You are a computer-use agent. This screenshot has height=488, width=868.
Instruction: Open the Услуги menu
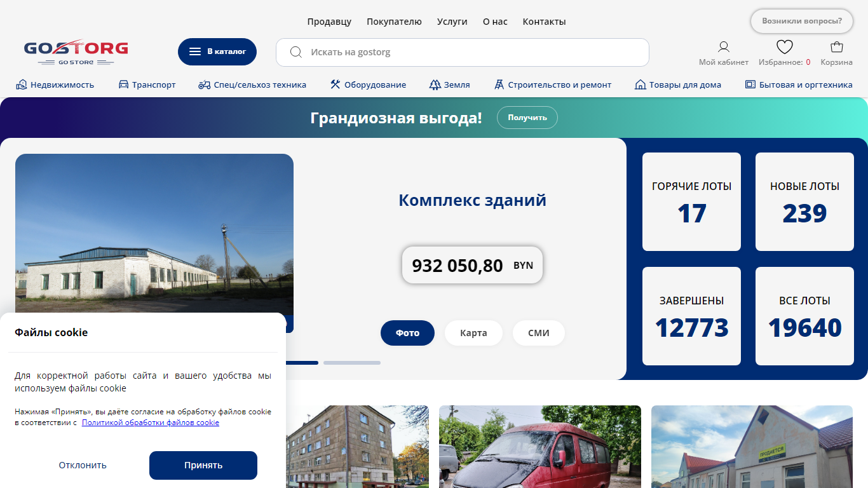point(452,22)
